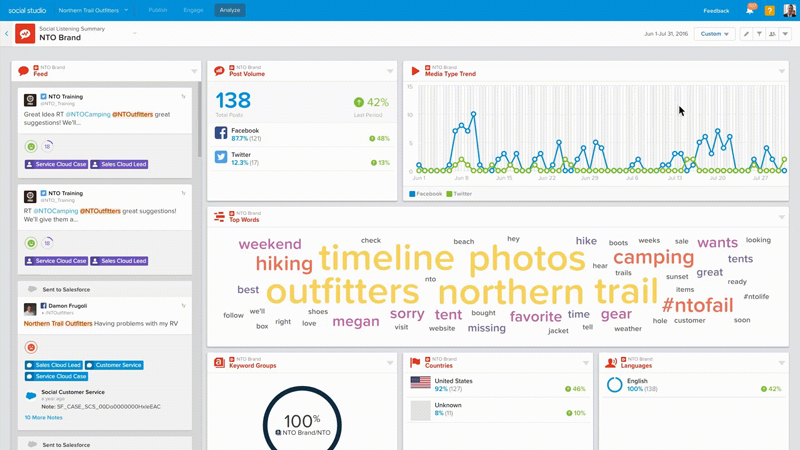Click Customer Service tag on Damon Frugoli post
The height and width of the screenshot is (450, 800).
(x=114, y=365)
